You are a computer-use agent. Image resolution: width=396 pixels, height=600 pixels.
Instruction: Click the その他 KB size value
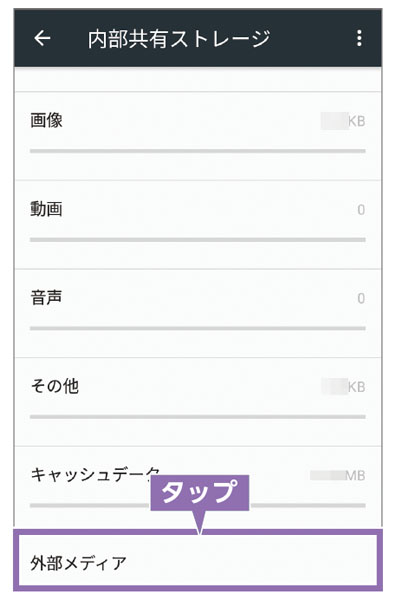pos(343,387)
